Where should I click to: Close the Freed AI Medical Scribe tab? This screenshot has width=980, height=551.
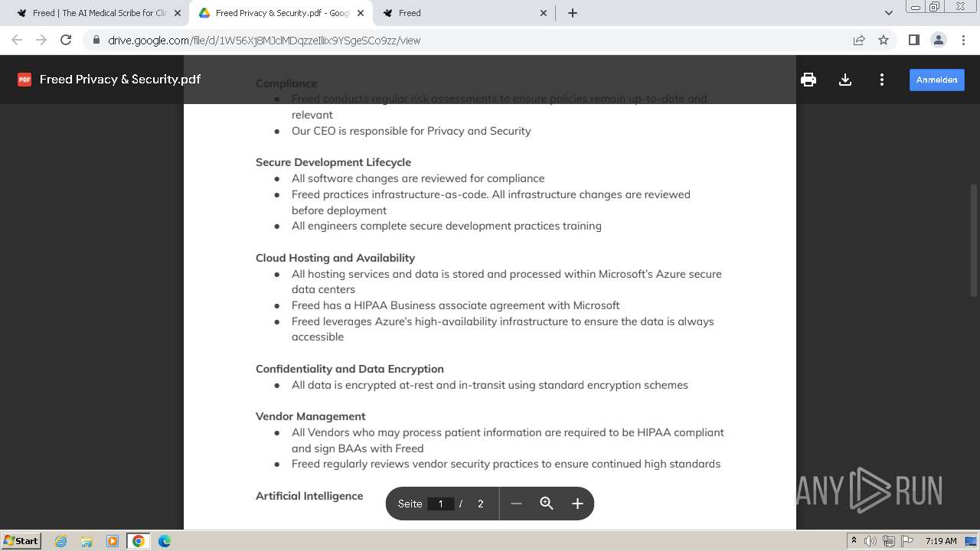[177, 13]
